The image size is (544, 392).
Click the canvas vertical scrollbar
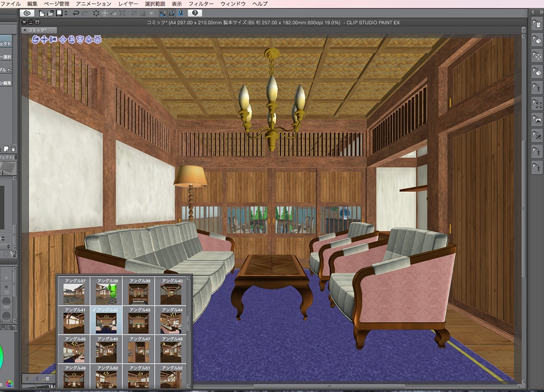pyautogui.click(x=523, y=208)
